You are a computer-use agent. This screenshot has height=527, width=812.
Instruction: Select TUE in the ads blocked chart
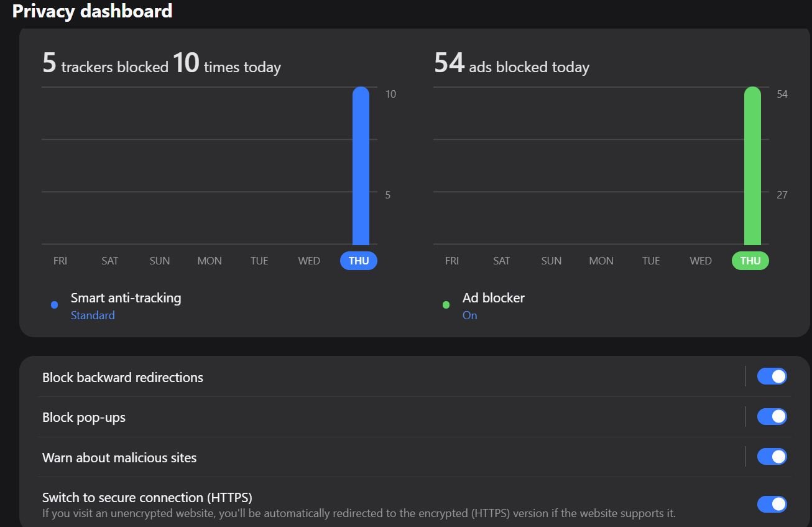tap(651, 261)
